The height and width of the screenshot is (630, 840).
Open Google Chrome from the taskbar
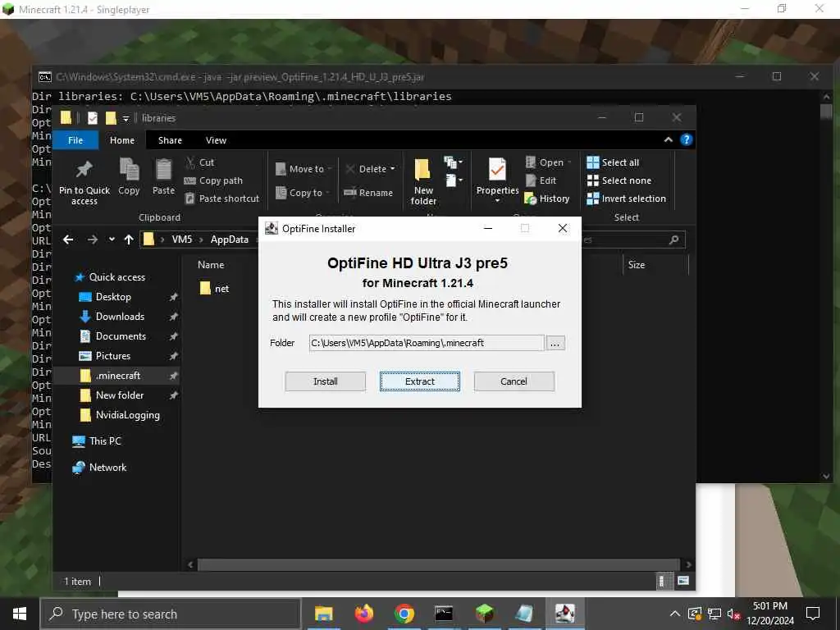[404, 614]
